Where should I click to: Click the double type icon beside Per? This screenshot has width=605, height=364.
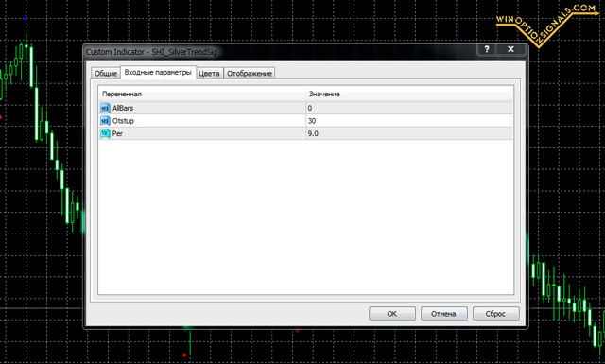pos(105,133)
